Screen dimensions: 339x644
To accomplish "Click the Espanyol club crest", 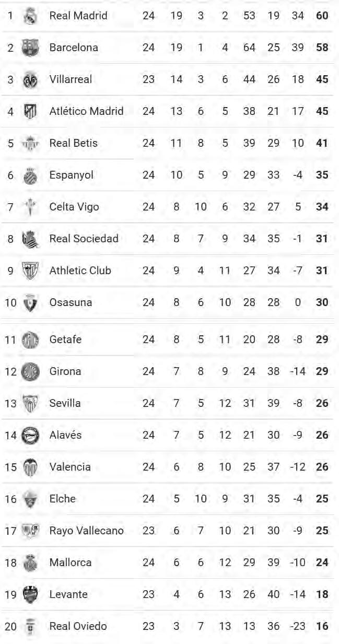I will [x=30, y=175].
